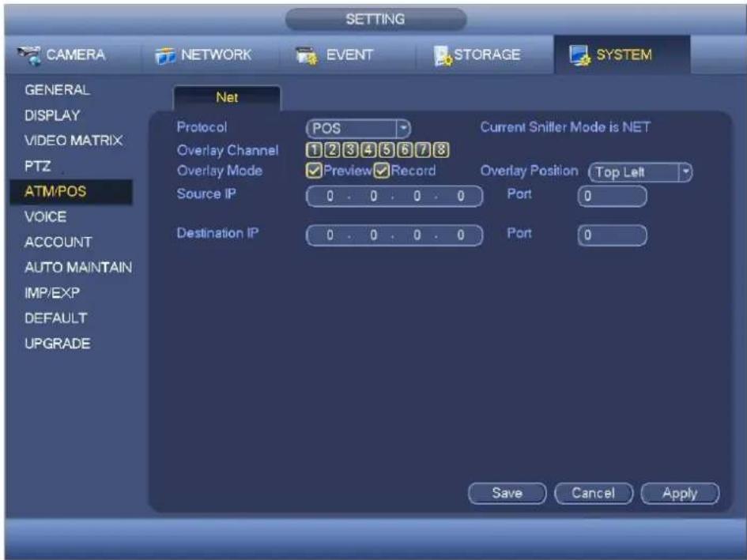Toggle overlay channel 6

point(405,150)
